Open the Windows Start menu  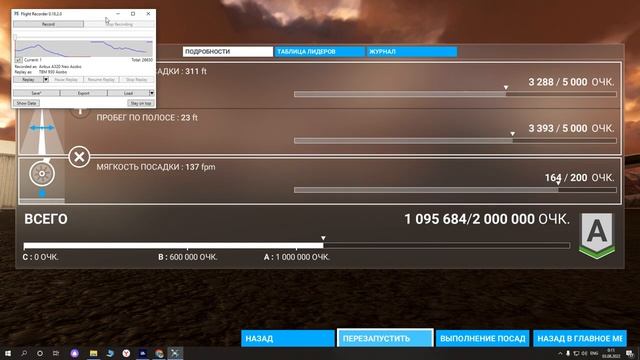point(8,353)
